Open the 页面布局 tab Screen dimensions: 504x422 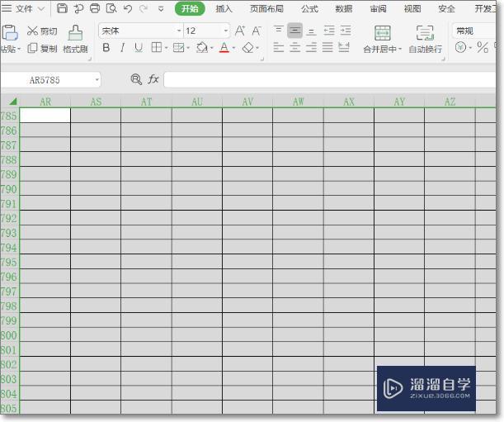266,9
